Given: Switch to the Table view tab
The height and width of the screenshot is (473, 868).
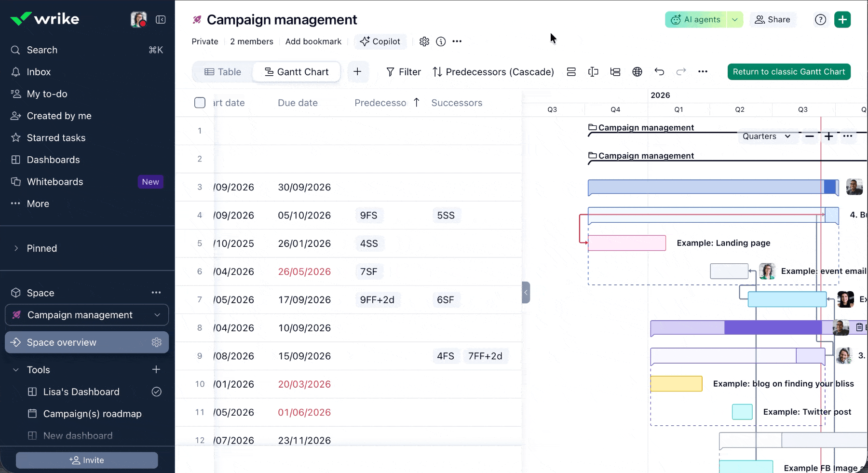Looking at the screenshot, I should [x=223, y=72].
